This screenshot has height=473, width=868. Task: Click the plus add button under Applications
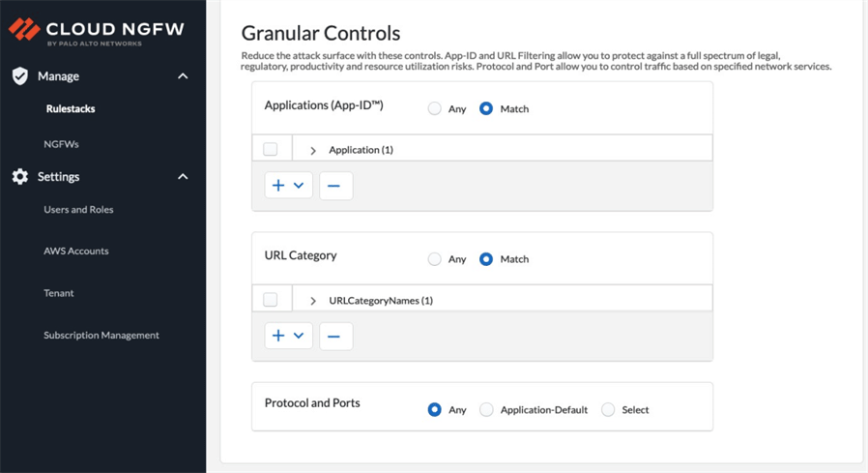click(278, 186)
